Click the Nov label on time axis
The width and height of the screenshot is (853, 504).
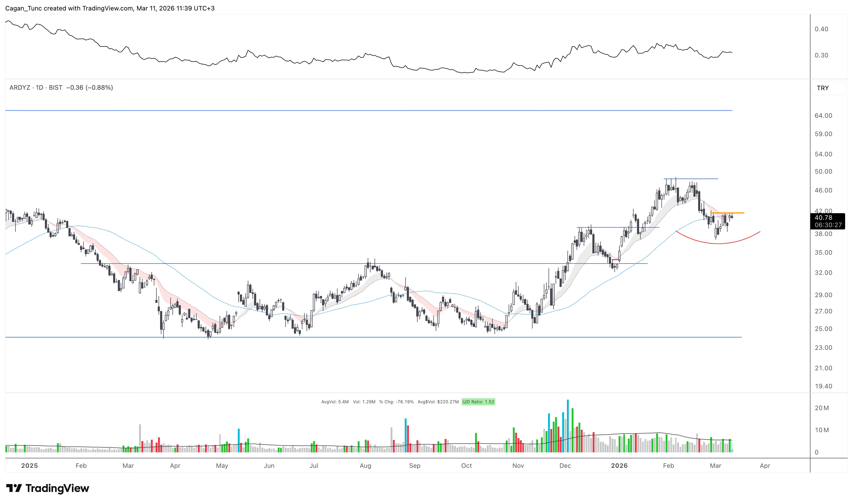[x=518, y=466]
